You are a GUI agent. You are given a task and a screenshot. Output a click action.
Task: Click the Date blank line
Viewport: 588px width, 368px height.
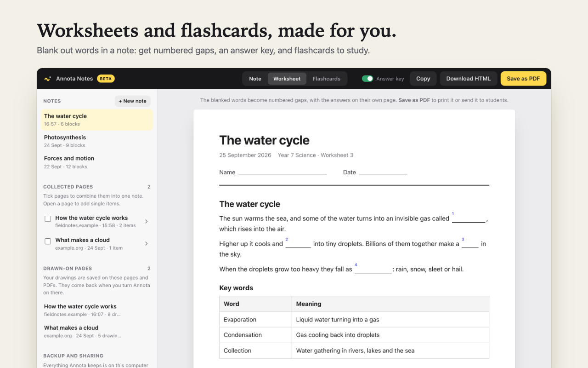tap(383, 173)
